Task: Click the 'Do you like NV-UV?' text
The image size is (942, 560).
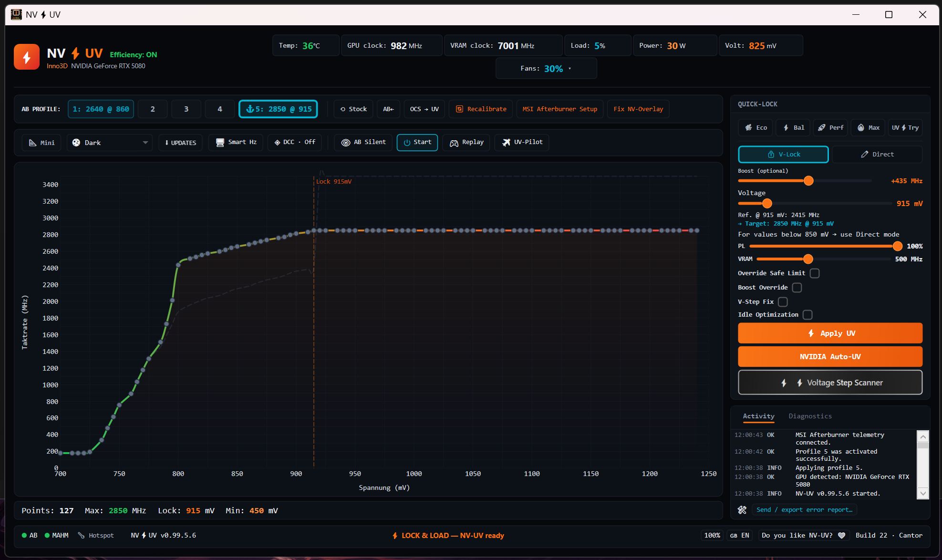Action: point(797,536)
